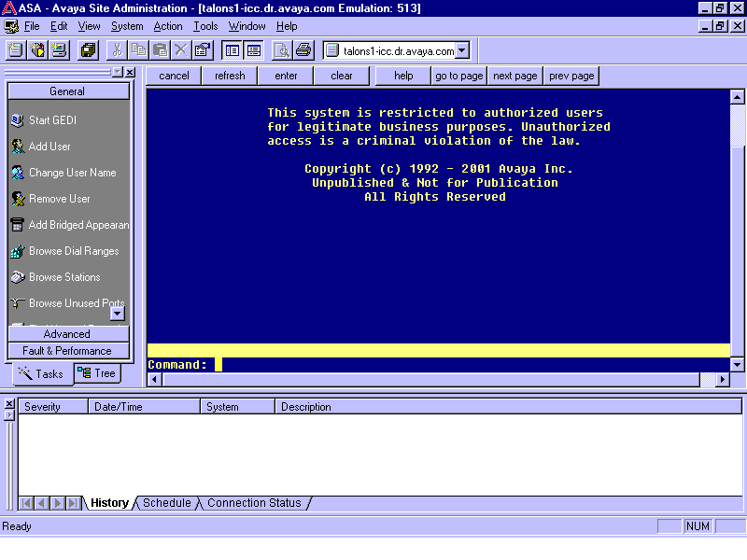Screen dimensions: 747x560
Task: Switch to the Schedule tab
Action: [167, 503]
